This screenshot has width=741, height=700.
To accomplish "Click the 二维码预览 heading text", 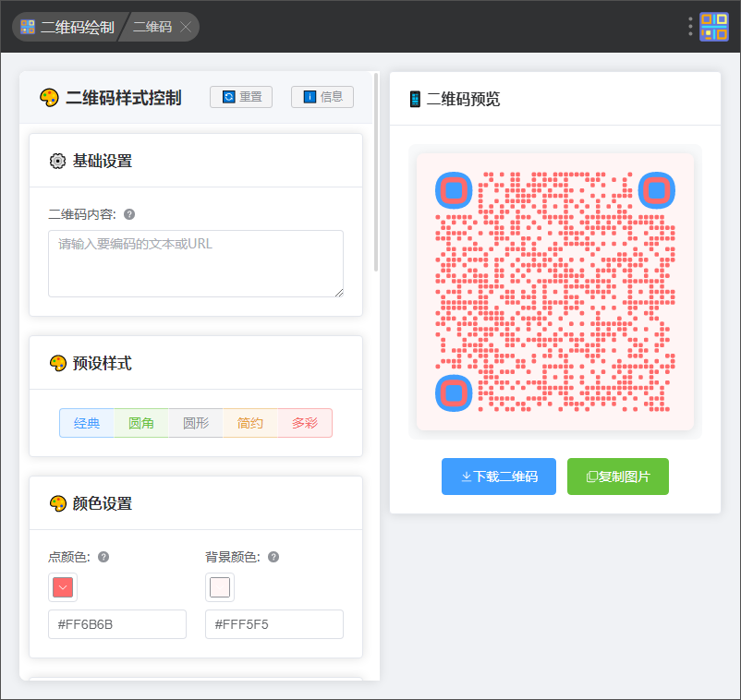I will pyautogui.click(x=463, y=99).
